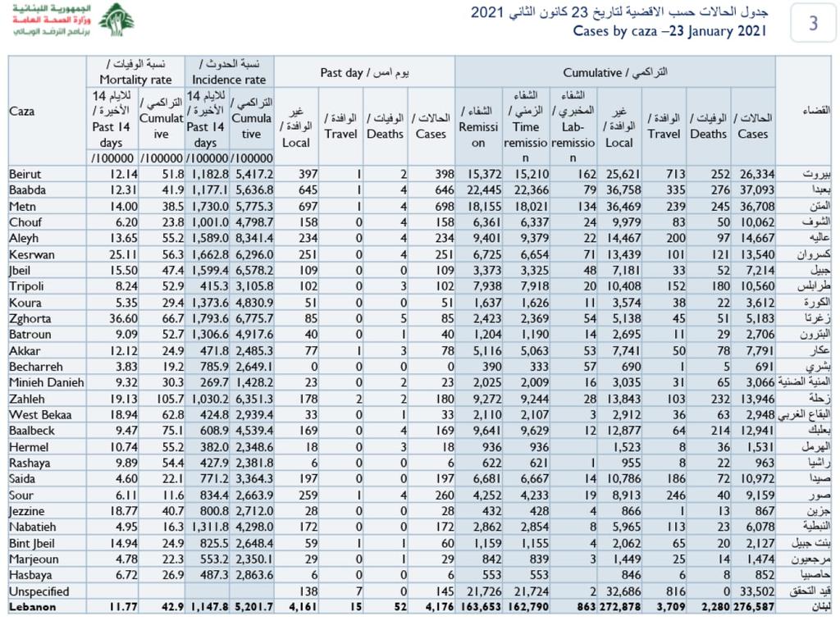Select the 'Becharreh' row label
The image size is (840, 630).
[x=36, y=367]
